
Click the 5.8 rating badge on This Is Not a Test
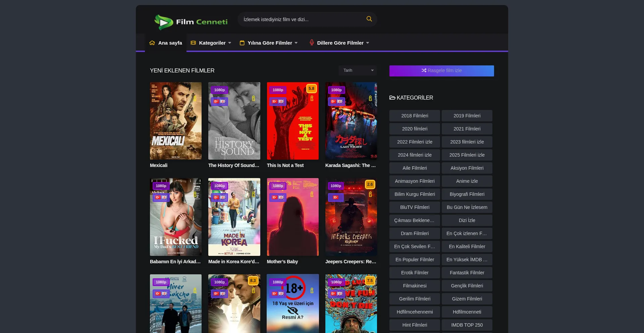click(x=311, y=89)
